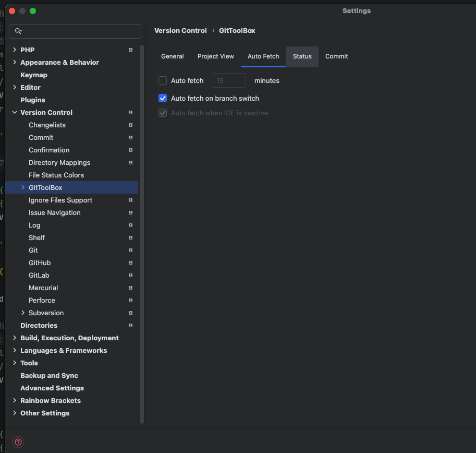Screen dimensions: 476x453
Task: Expand the GitToolBox node arrow
Action: 23,187
